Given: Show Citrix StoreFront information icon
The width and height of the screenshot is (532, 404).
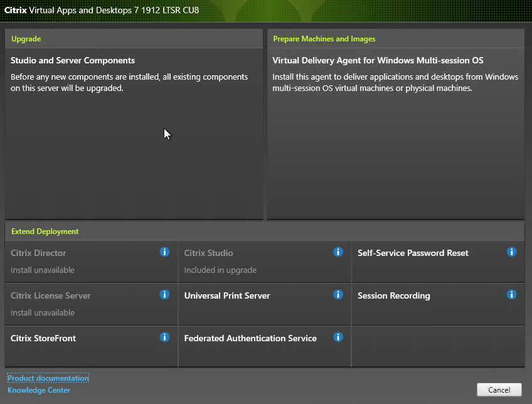Looking at the screenshot, I should [x=164, y=337].
